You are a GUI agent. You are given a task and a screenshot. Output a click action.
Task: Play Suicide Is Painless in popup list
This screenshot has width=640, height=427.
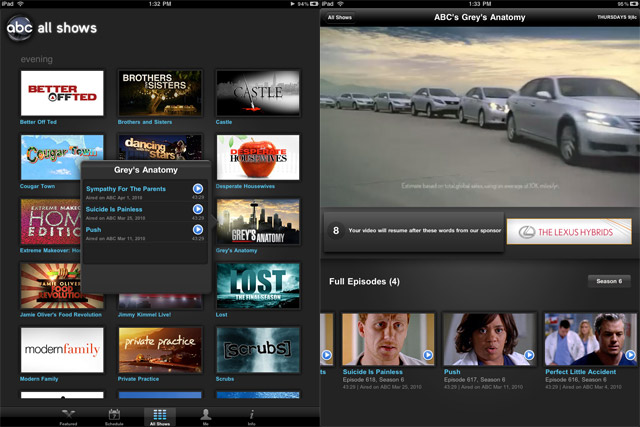pyautogui.click(x=198, y=209)
